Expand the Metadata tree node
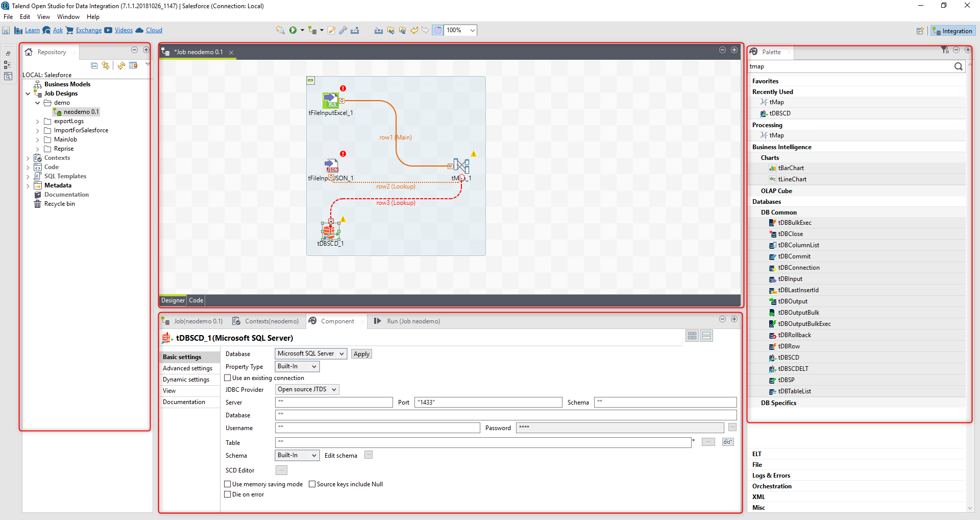The height and width of the screenshot is (520, 980). pos(28,186)
